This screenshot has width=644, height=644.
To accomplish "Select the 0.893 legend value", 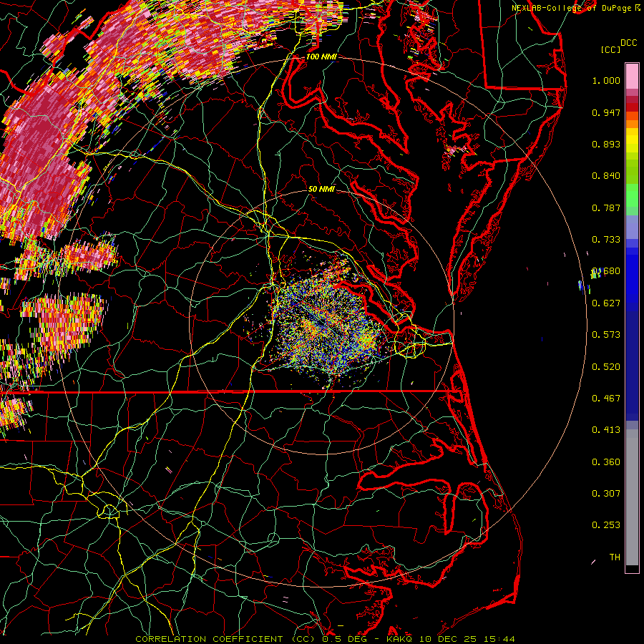I will [x=606, y=144].
